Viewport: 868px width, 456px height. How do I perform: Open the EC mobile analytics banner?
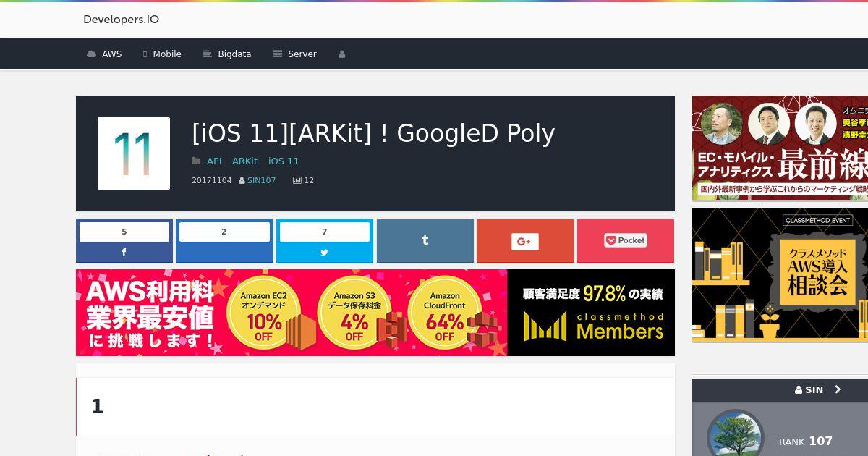[x=780, y=148]
